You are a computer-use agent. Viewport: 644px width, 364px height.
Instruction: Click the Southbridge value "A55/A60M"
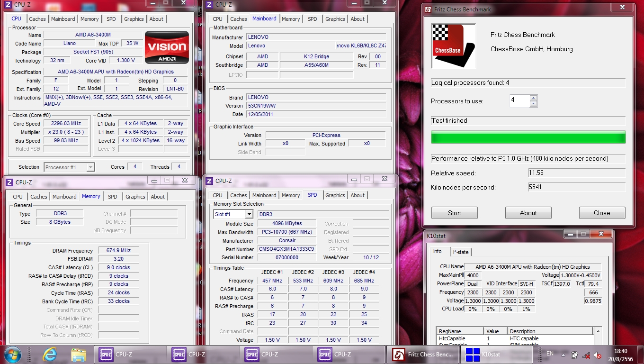pos(316,65)
